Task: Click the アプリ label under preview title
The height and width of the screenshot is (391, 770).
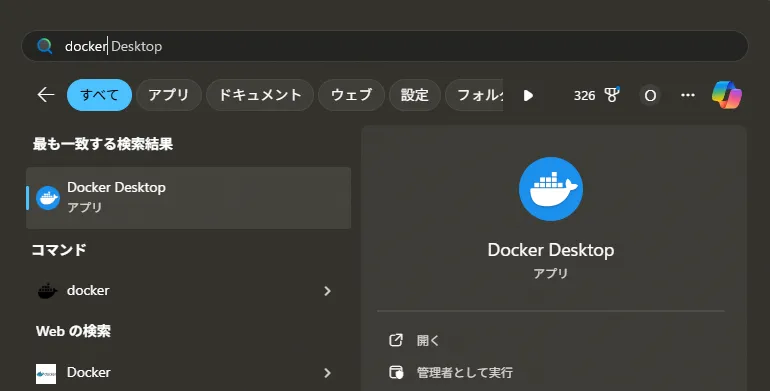Action: (551, 273)
